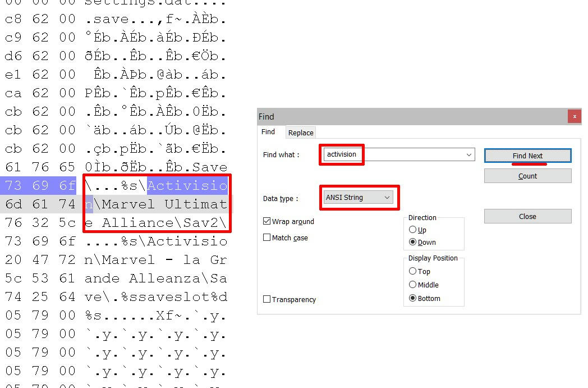Click the 'Direction' group label
The width and height of the screenshot is (588, 388).
(x=422, y=218)
